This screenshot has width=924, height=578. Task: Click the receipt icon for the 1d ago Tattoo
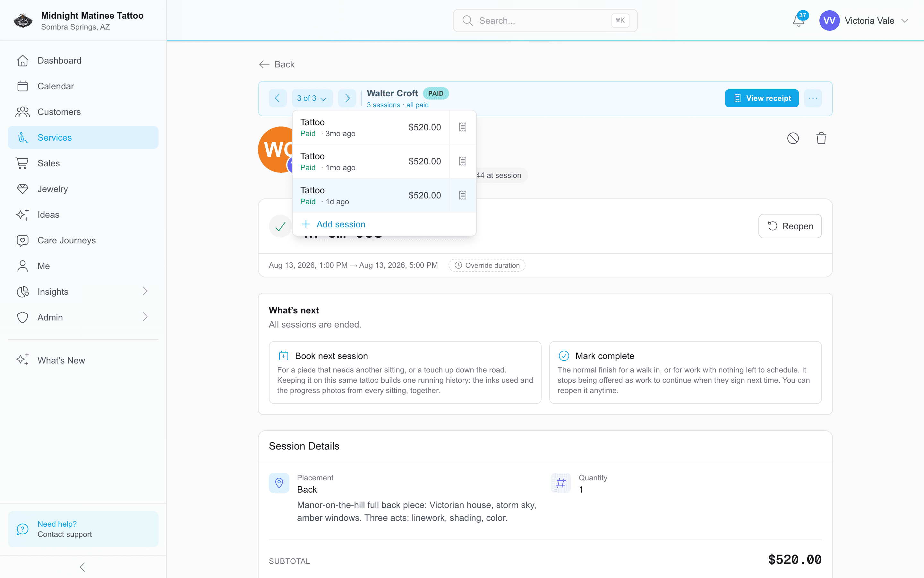tap(462, 195)
